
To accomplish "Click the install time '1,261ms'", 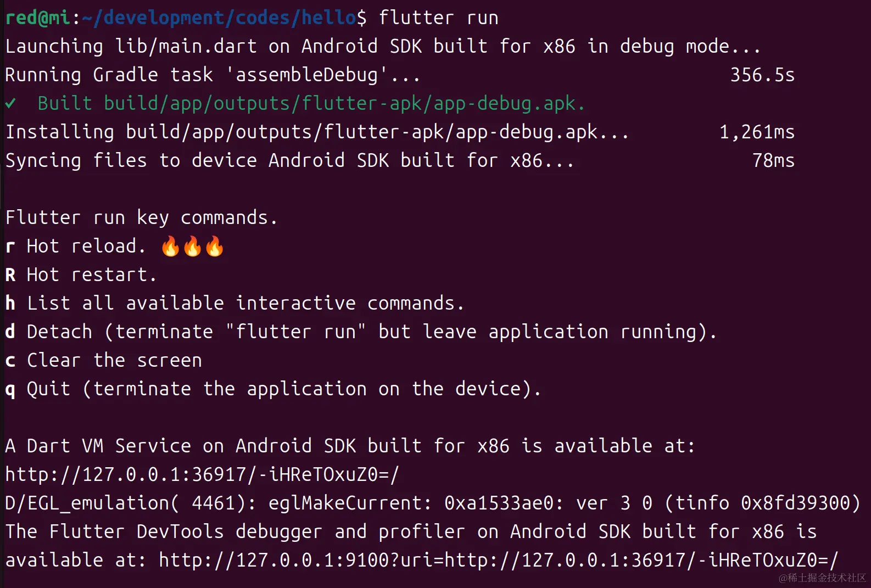I will pos(757,132).
